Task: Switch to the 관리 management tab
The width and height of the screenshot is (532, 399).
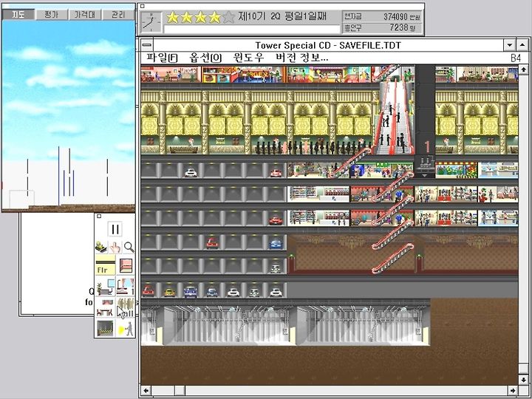Action: [x=118, y=14]
